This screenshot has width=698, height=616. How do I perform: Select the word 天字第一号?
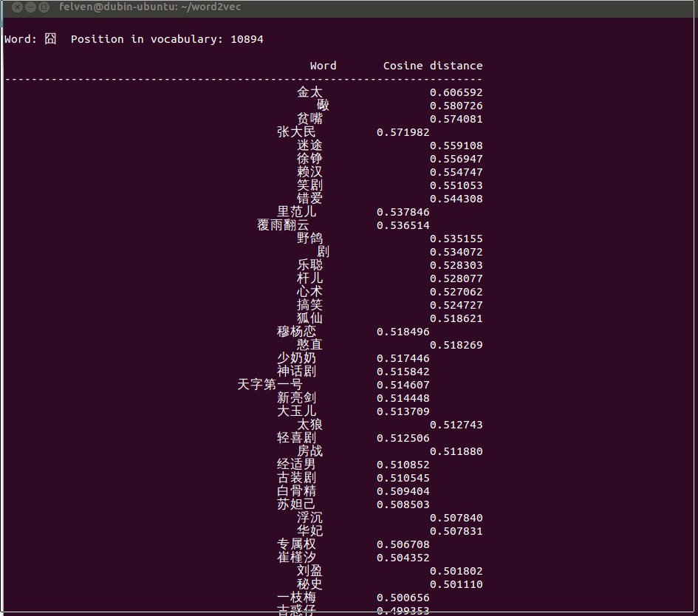coord(270,385)
